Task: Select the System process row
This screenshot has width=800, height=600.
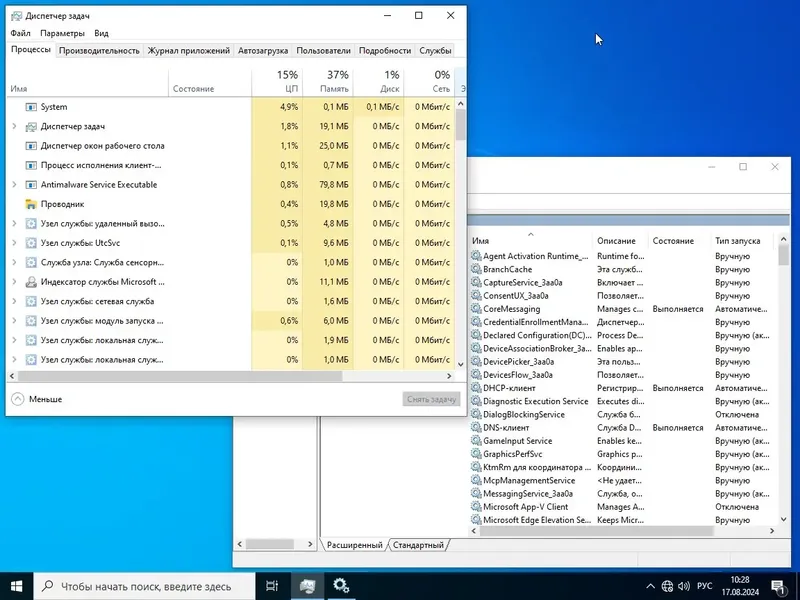Action: tap(49, 106)
